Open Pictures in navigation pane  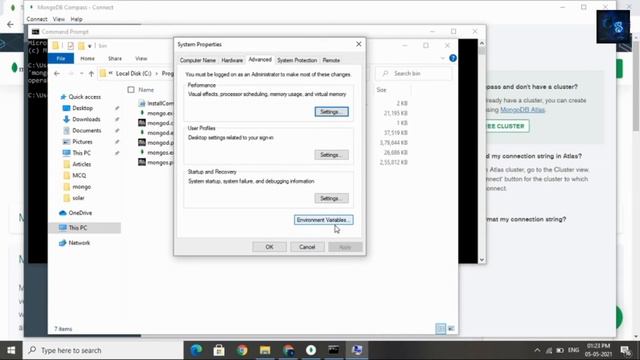click(x=82, y=142)
